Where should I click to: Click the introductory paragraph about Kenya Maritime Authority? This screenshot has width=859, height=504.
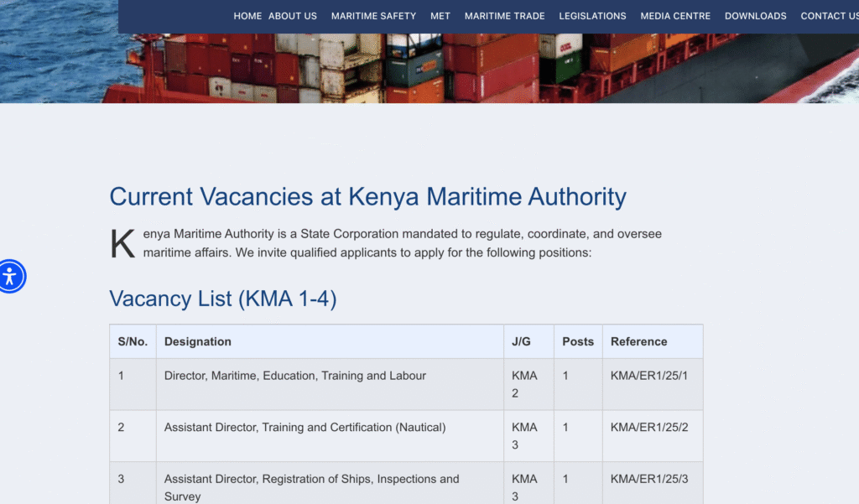[386, 243]
